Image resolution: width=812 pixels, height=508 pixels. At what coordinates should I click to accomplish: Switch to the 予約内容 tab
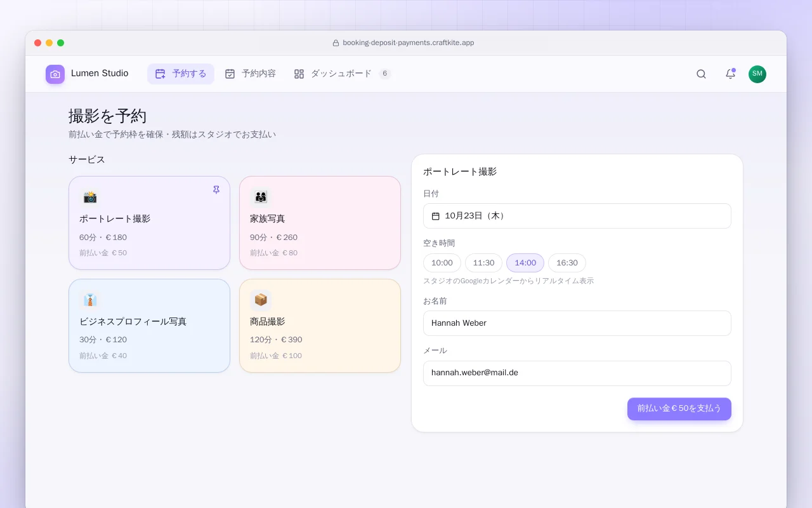(251, 74)
